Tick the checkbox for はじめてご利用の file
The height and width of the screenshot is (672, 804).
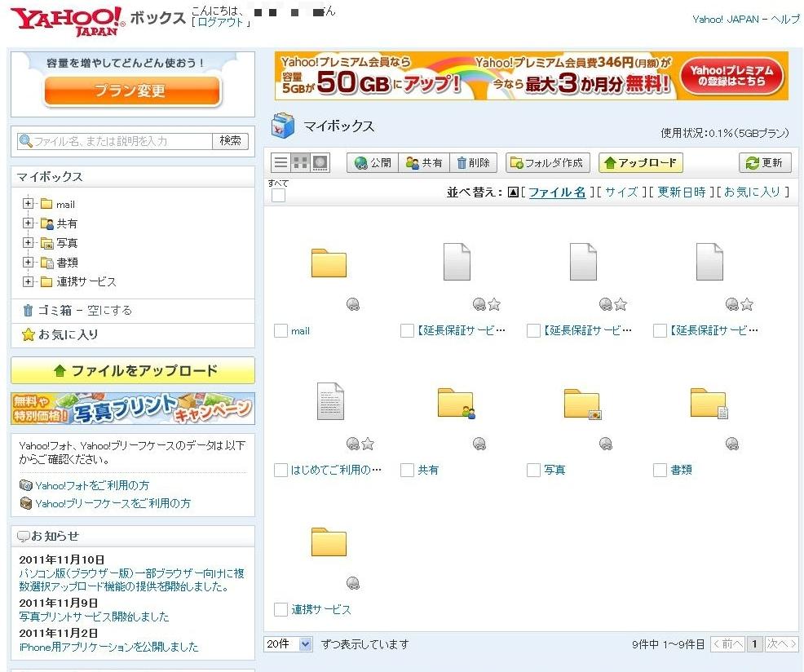(x=281, y=470)
